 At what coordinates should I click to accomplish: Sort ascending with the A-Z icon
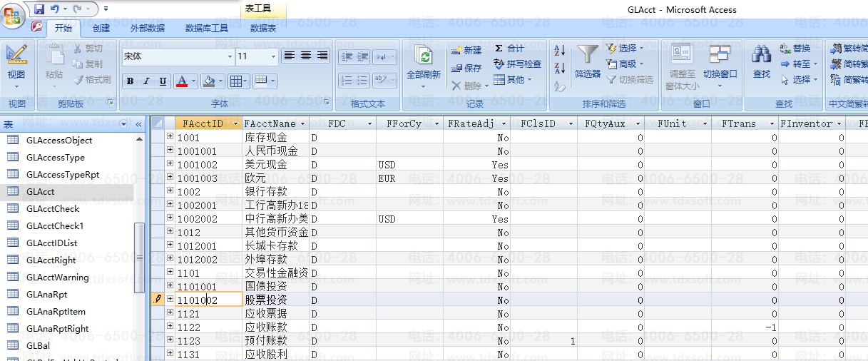pyautogui.click(x=559, y=51)
